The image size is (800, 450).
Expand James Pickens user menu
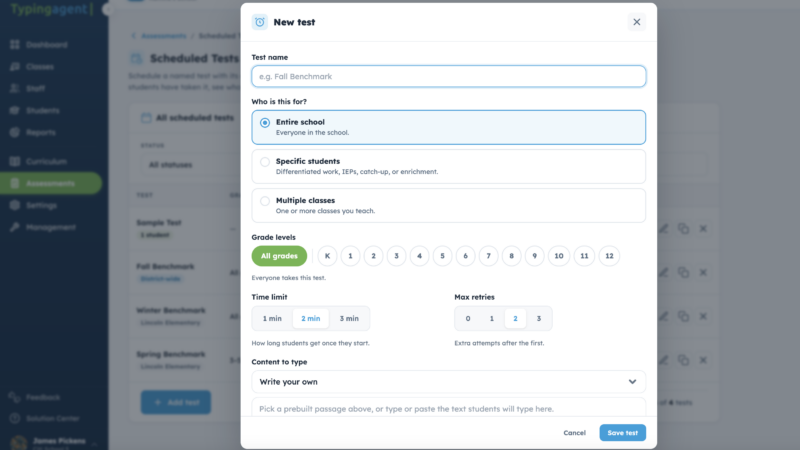[x=94, y=444]
